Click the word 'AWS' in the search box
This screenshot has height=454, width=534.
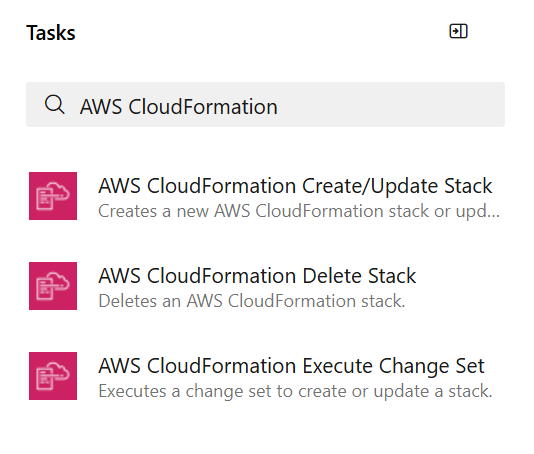101,106
